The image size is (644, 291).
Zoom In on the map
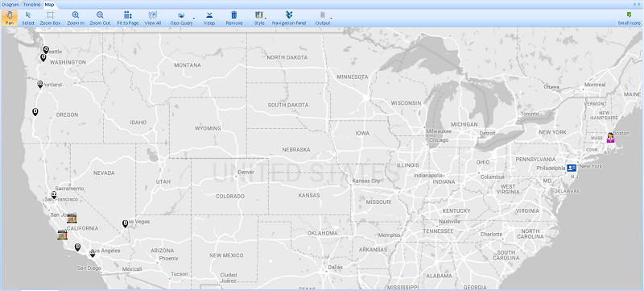pyautogui.click(x=76, y=18)
